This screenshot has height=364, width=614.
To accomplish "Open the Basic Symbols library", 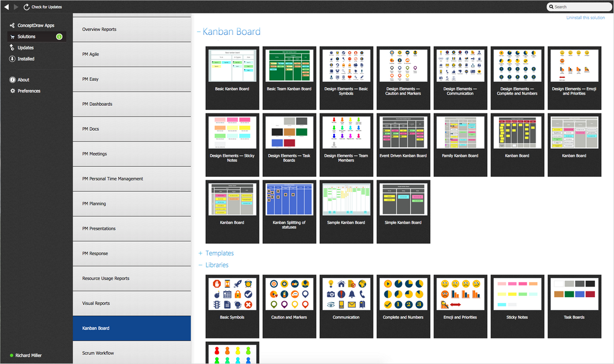I will click(x=232, y=306).
